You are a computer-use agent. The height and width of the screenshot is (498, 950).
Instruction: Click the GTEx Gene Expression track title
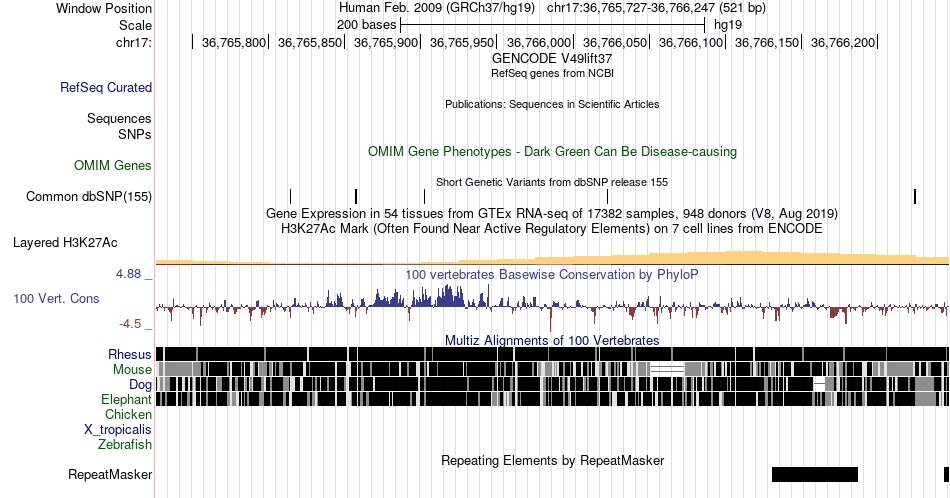[552, 213]
